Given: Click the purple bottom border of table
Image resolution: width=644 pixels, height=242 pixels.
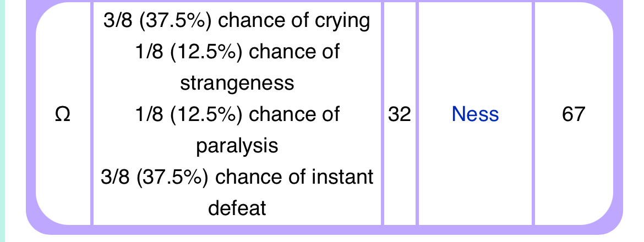Looking at the screenshot, I should click(x=330, y=230).
